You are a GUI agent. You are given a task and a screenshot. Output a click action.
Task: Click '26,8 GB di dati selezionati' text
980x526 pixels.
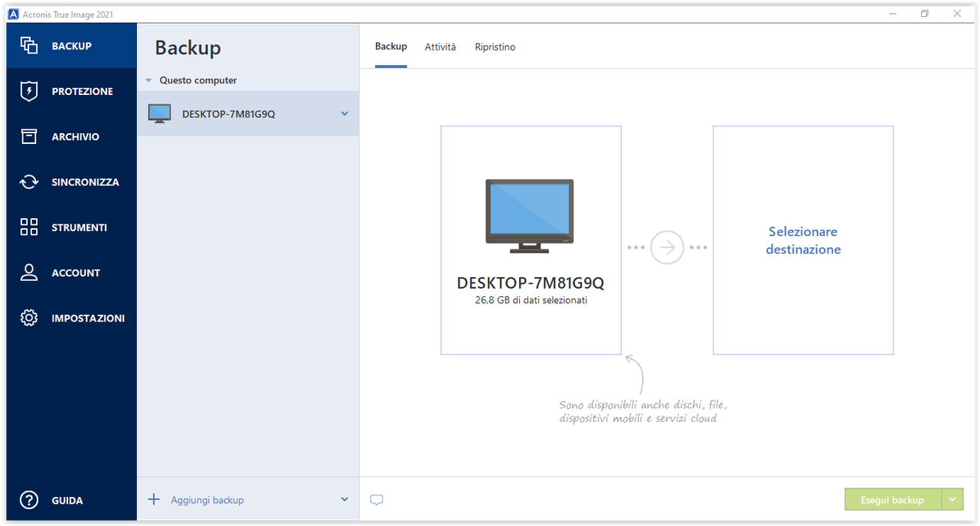pos(531,300)
